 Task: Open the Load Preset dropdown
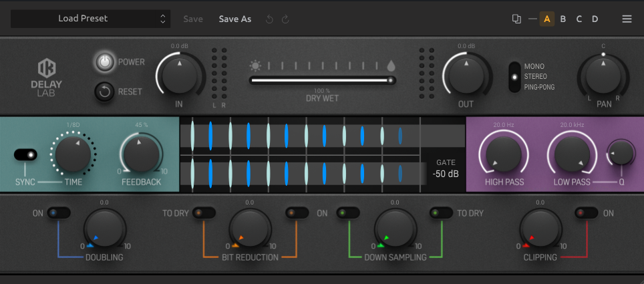[x=90, y=19]
